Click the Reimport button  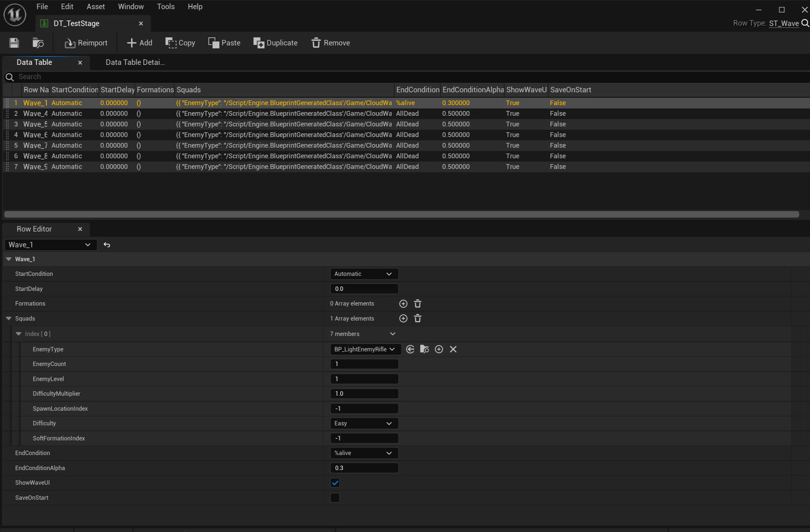point(86,43)
